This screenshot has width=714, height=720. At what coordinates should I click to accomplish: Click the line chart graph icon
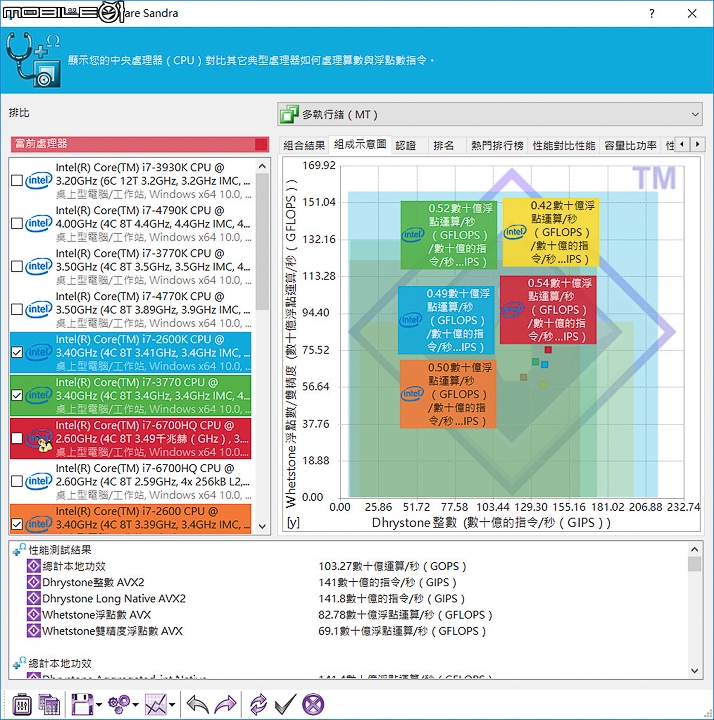click(x=156, y=704)
